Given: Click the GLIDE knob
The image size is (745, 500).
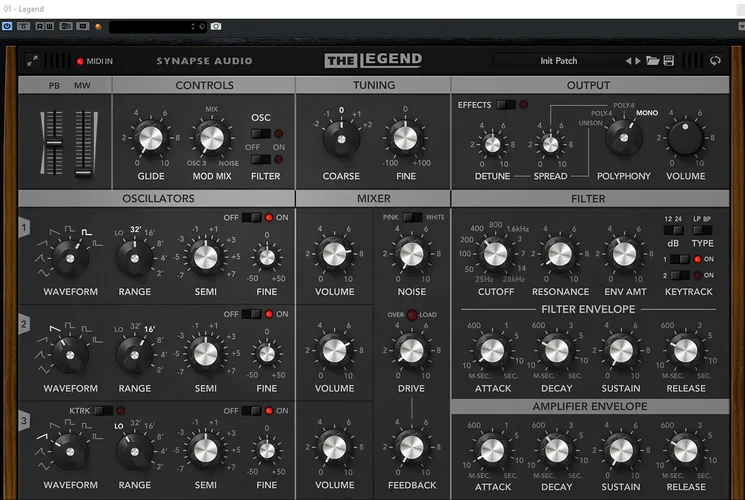Looking at the screenshot, I should 151,138.
